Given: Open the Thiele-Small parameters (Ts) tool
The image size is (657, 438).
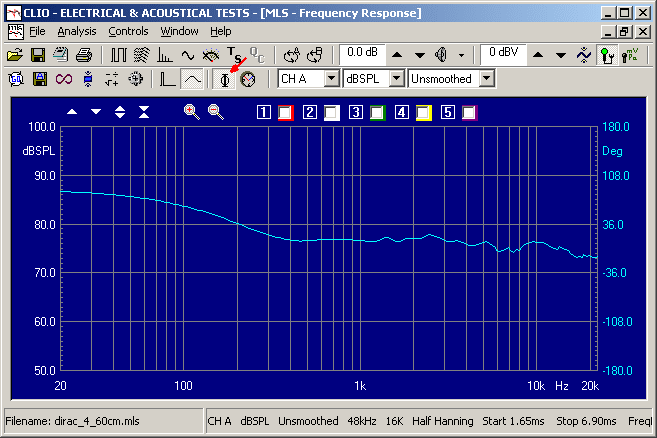Looking at the screenshot, I should point(233,54).
